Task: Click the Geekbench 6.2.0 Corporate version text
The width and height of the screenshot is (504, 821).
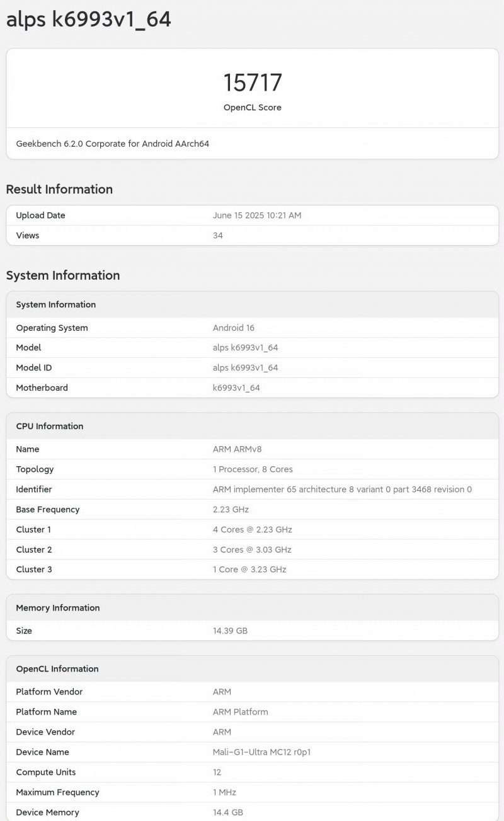Action: 113,144
